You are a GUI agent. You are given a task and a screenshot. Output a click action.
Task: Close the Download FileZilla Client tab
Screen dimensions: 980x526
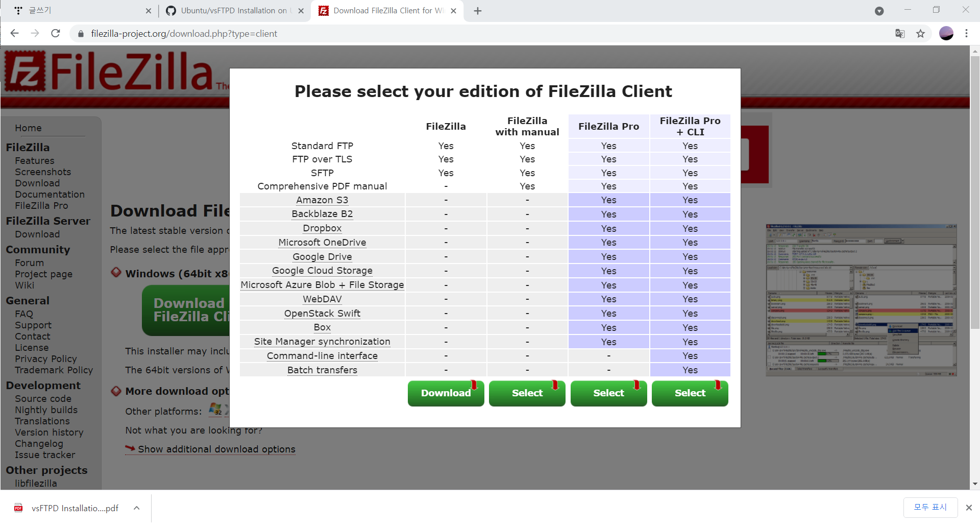[453, 11]
